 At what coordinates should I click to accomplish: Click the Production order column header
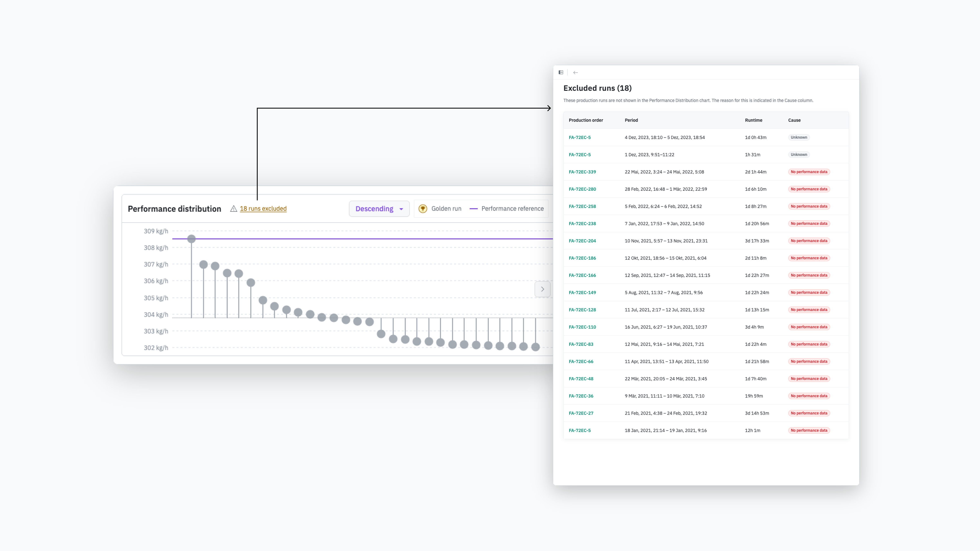click(586, 120)
